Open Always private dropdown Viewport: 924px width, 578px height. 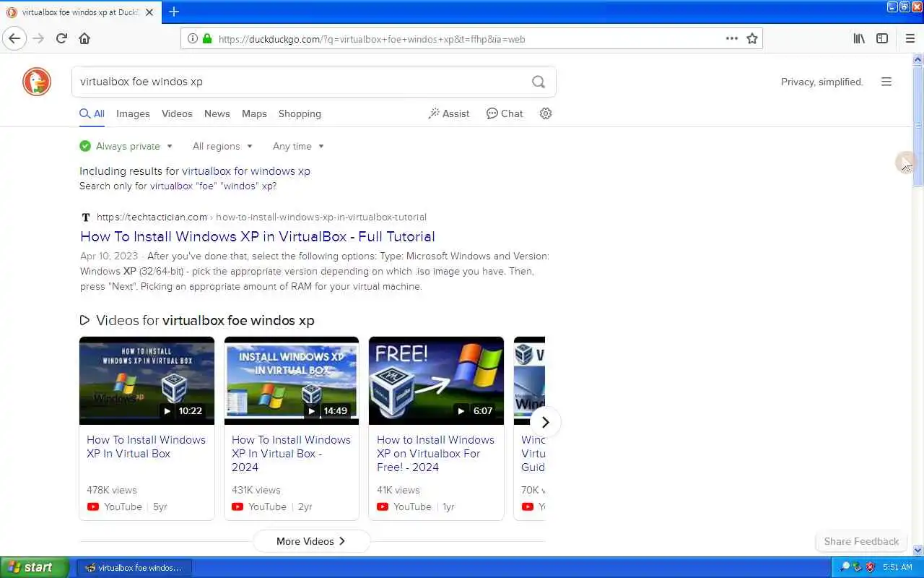(126, 146)
